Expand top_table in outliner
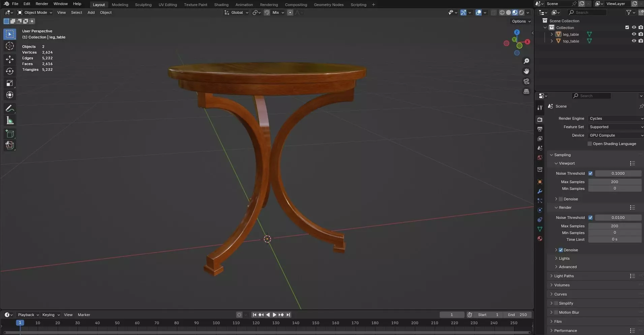The image size is (644, 335). pos(552,41)
